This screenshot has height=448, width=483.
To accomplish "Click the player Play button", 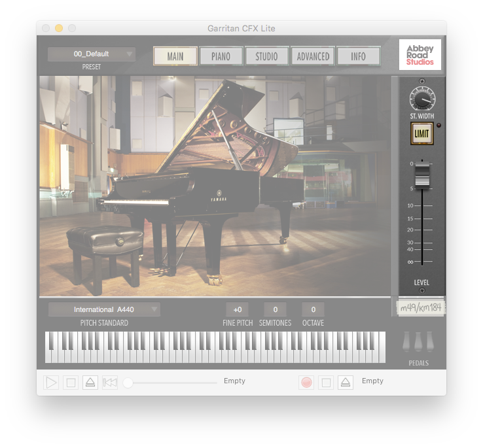I will pyautogui.click(x=51, y=383).
